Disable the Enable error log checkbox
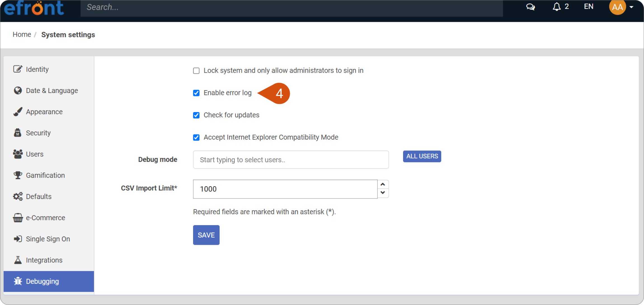 (196, 93)
